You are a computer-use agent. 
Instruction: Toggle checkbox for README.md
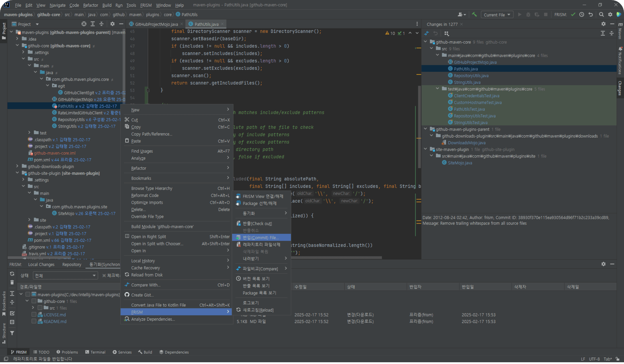point(34,321)
